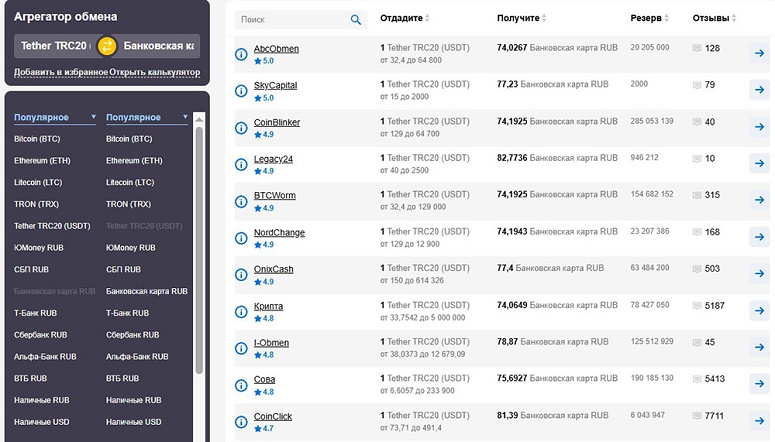Click the currency list scrollbar thumb

pyautogui.click(x=199, y=250)
